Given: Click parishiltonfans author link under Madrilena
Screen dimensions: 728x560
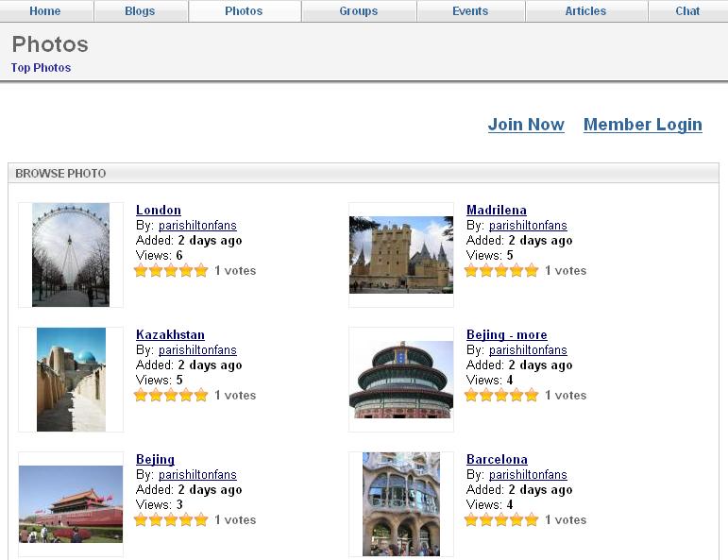Looking at the screenshot, I should pyautogui.click(x=528, y=226).
